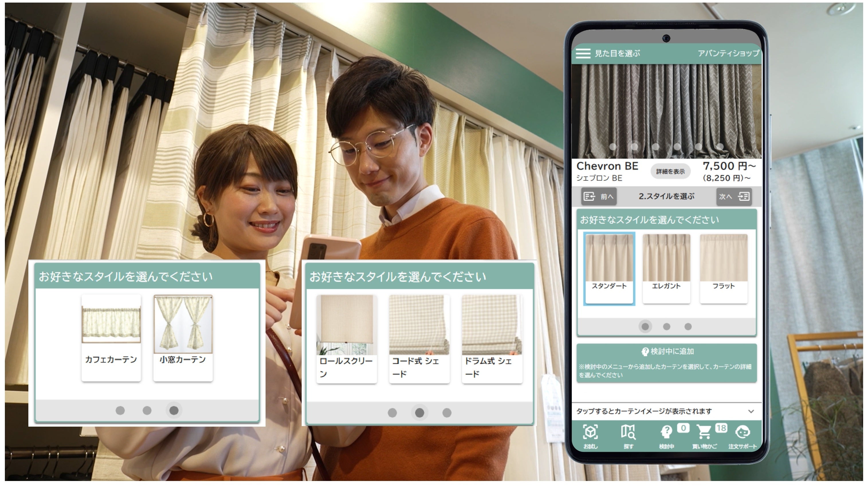Image resolution: width=868 pixels, height=493 pixels.
Task: Click third image indicator dot on curtain photo
Action: point(656,146)
